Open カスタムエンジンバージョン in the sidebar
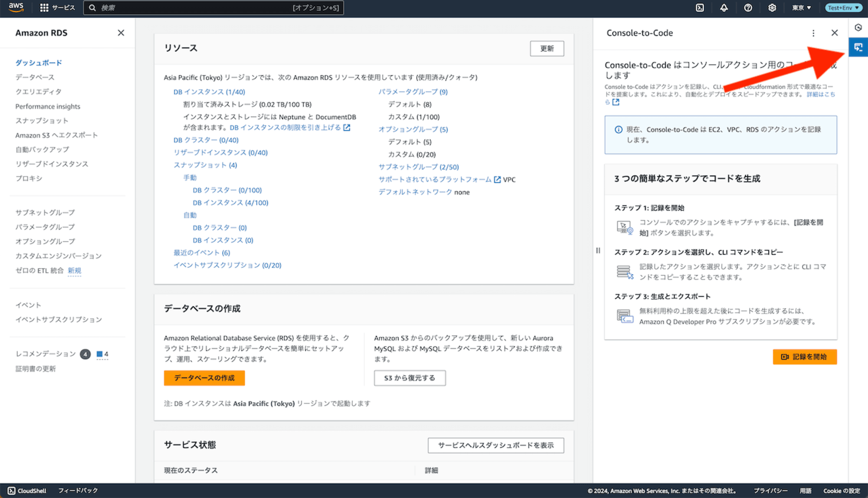 tap(59, 256)
